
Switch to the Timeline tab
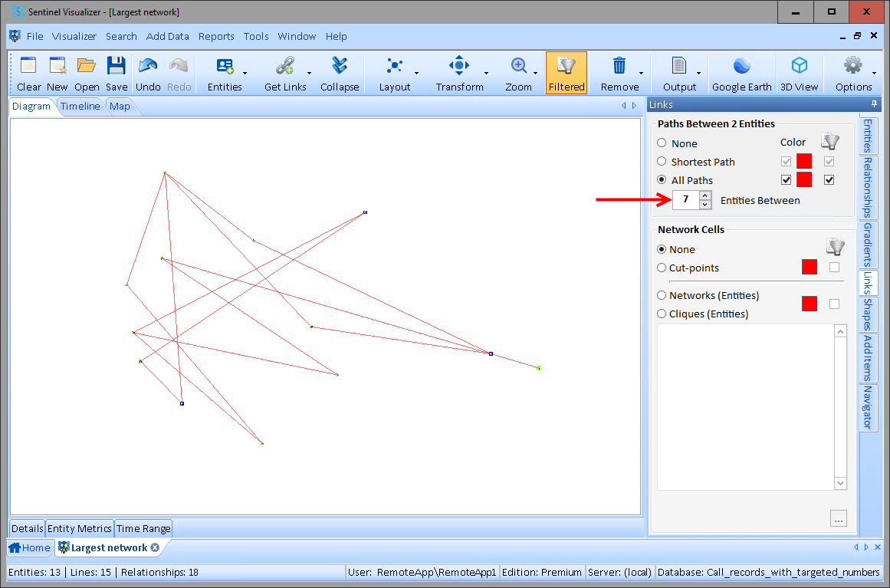coord(80,106)
